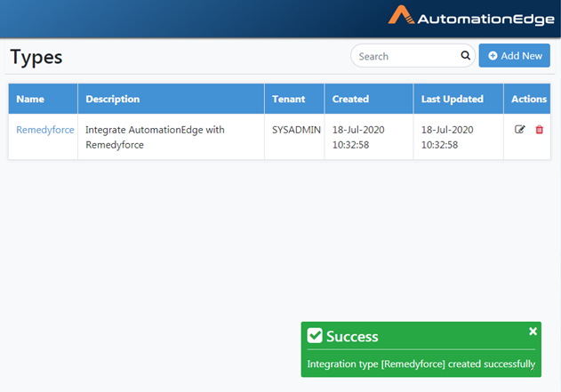The width and height of the screenshot is (561, 392).
Task: Click the Types page heading
Action: [x=36, y=57]
